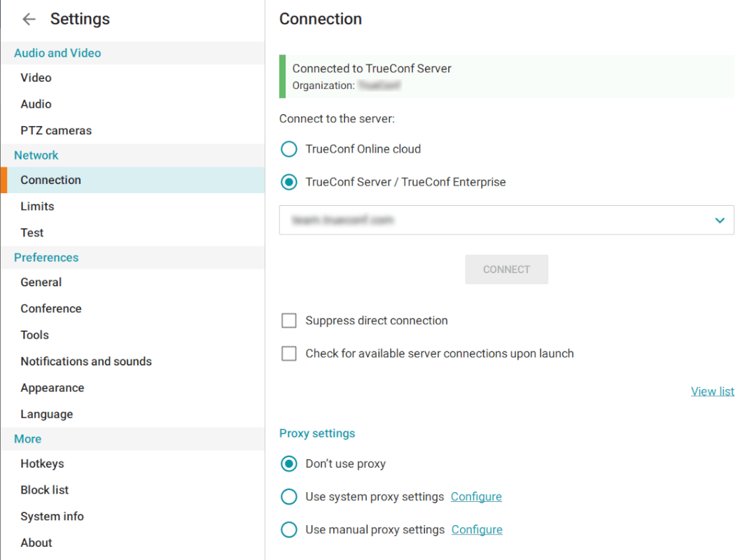Select Use manual proxy settings option
The width and height of the screenshot is (747, 560).
point(288,529)
